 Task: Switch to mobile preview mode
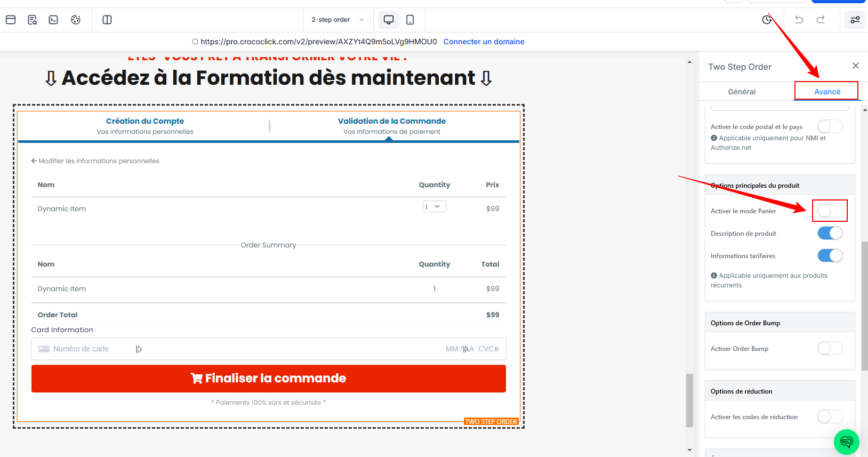(x=410, y=20)
